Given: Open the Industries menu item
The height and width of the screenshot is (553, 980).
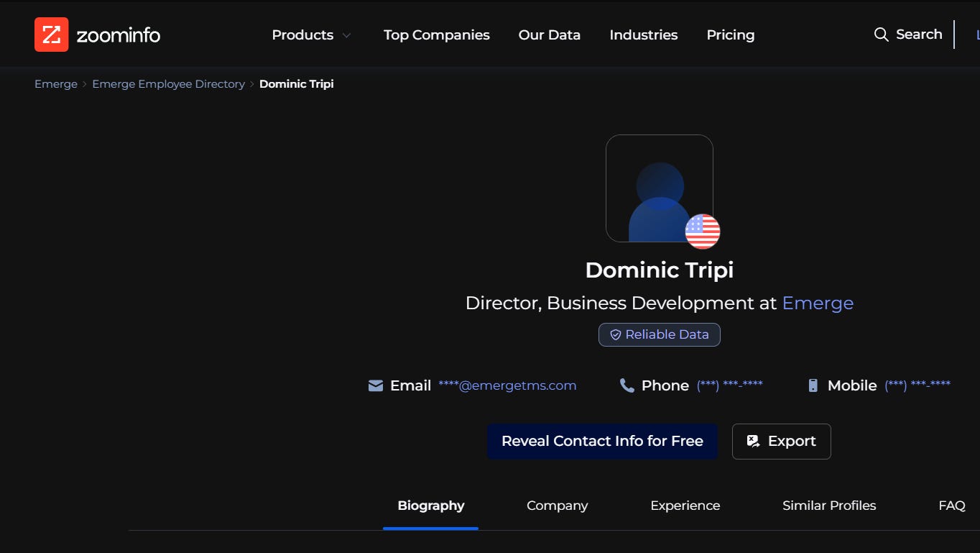Looking at the screenshot, I should [644, 35].
